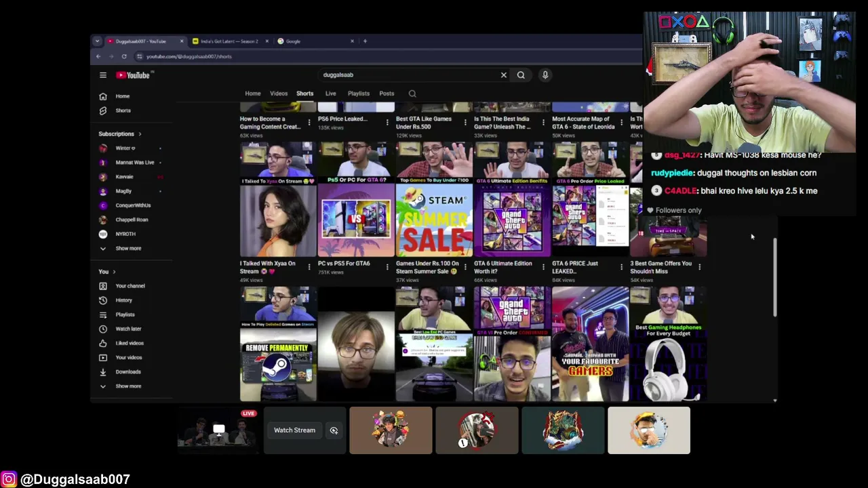Close the Google browser tab
This screenshot has height=488, width=868.
click(x=352, y=41)
